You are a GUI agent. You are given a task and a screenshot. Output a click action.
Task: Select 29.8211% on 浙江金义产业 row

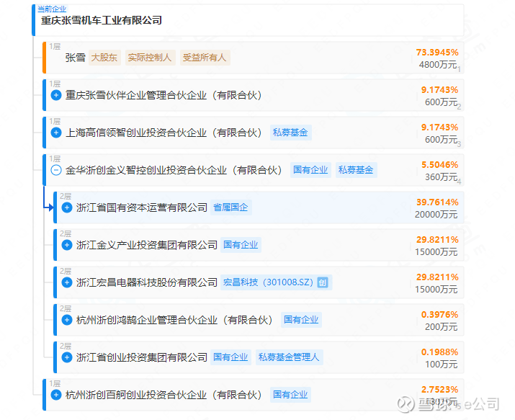click(437, 240)
